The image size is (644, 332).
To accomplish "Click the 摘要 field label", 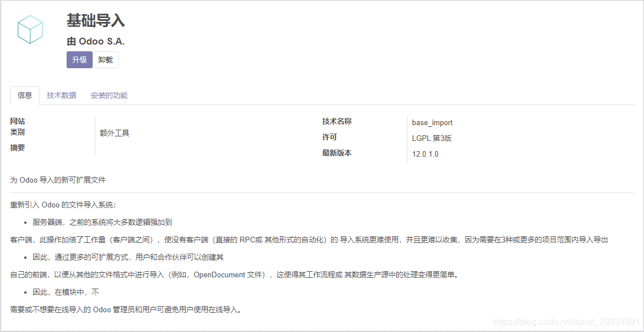I will [17, 148].
